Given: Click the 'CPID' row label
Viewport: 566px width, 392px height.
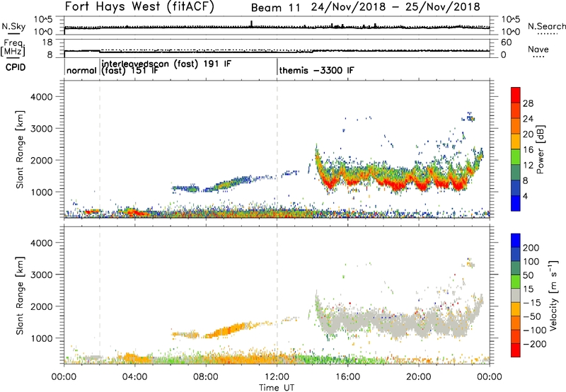Looking at the screenshot, I should click(x=16, y=67).
